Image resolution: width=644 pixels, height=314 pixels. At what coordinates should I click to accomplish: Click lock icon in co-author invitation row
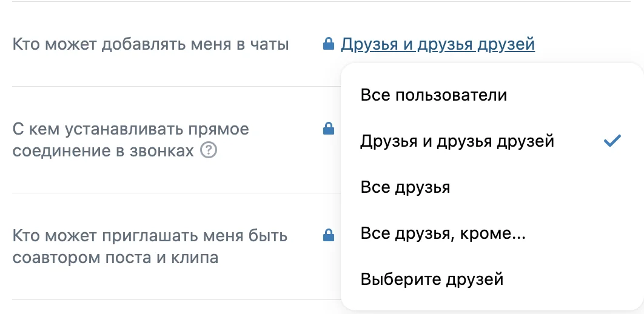329,236
